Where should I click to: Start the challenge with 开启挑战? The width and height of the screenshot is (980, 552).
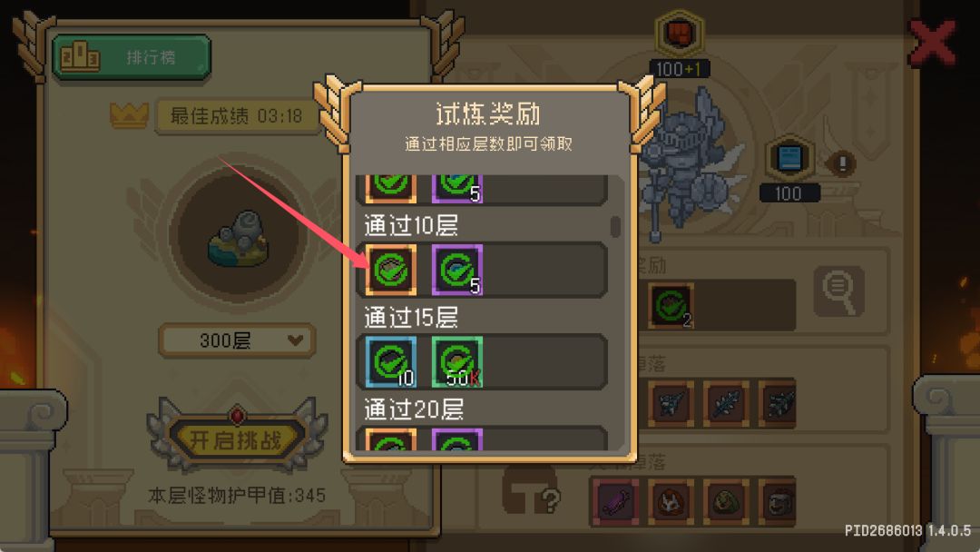point(236,440)
